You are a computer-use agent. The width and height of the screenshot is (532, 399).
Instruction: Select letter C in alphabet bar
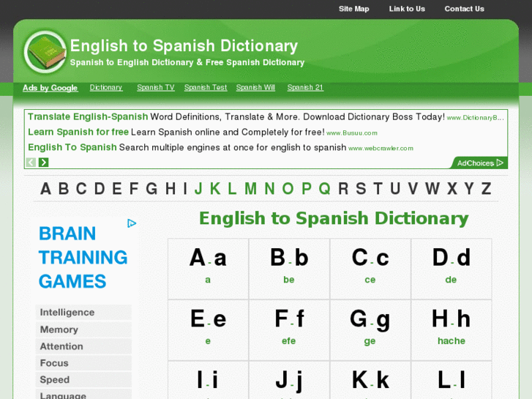coord(81,188)
